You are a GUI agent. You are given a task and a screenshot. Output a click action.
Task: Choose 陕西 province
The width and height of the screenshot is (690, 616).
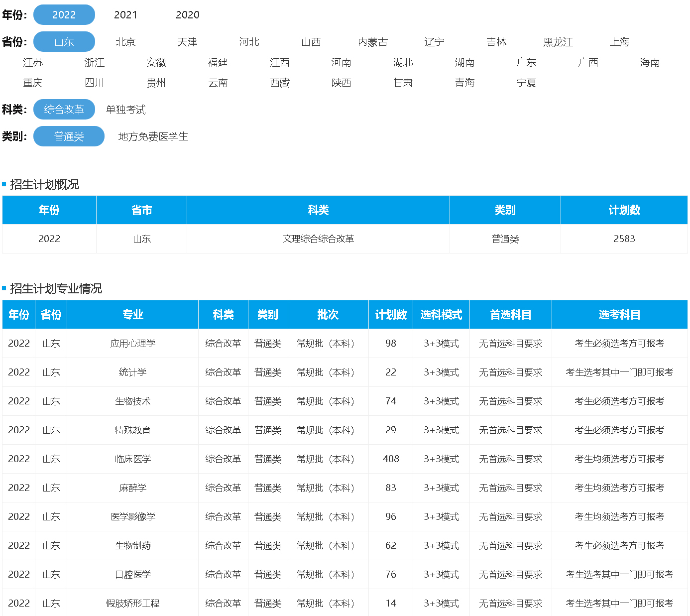342,83
